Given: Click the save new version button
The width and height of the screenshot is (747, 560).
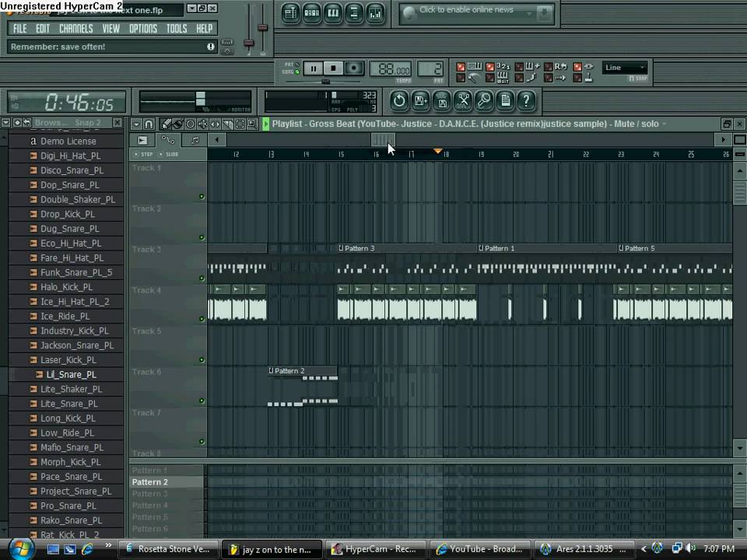Looking at the screenshot, I should (x=421, y=100).
